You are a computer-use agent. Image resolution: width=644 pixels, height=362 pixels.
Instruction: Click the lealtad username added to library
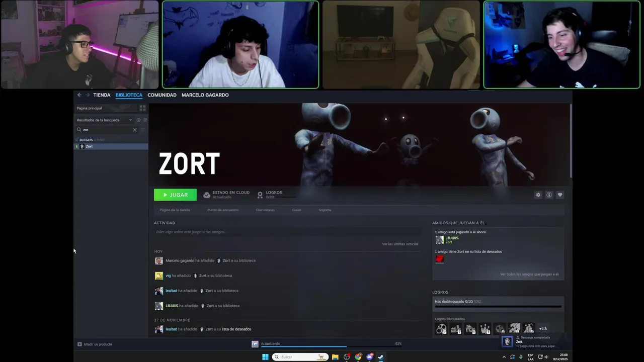[171, 291]
